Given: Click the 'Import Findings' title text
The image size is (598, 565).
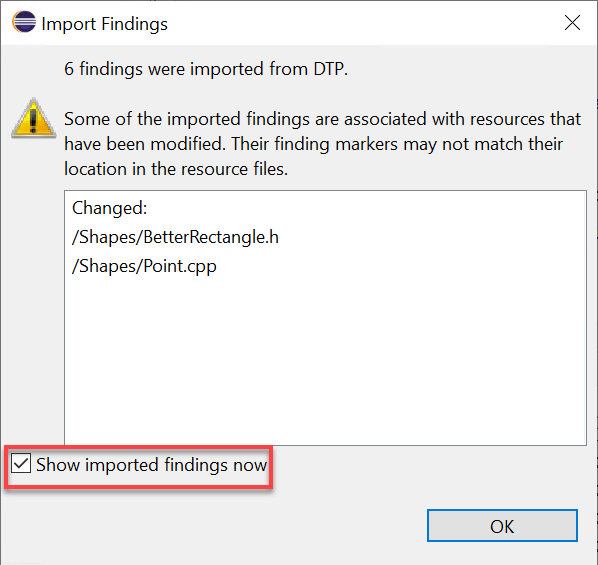Looking at the screenshot, I should point(104,24).
